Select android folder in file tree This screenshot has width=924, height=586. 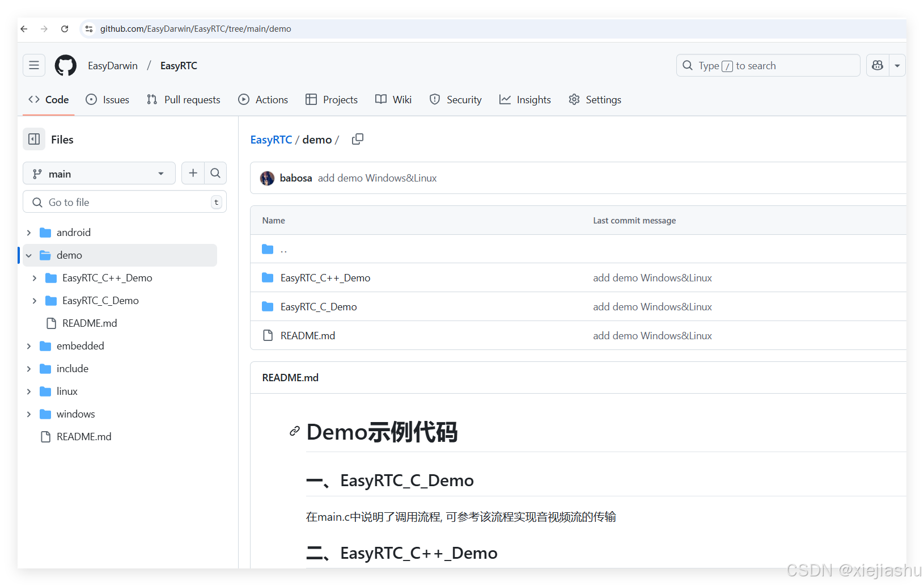pos(74,233)
